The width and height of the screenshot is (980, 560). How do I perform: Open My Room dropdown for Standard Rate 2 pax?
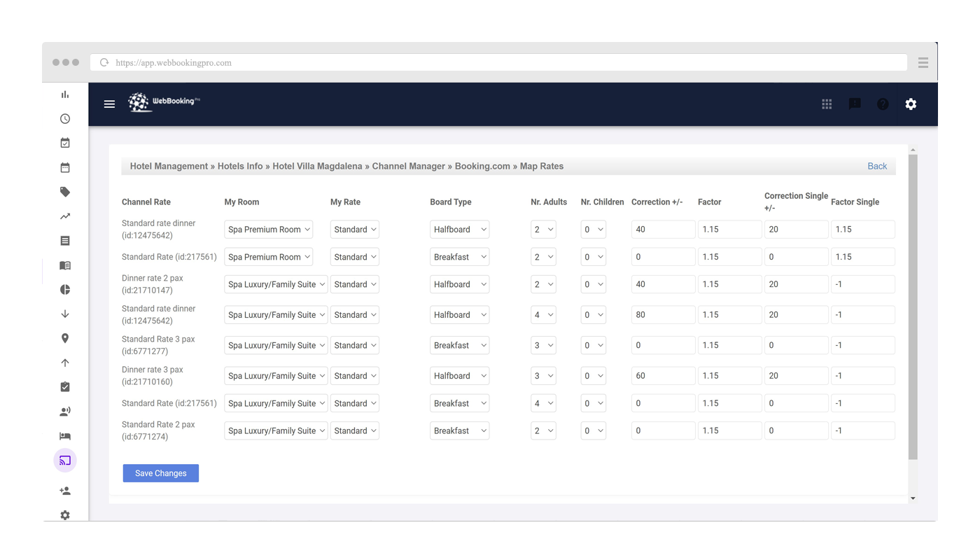[276, 430]
